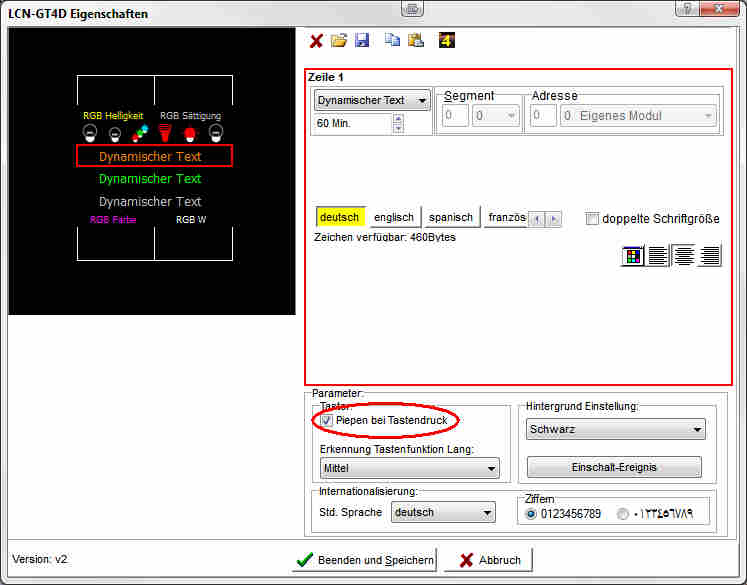Image resolution: width=747 pixels, height=585 pixels.
Task: Save using the floppy disk icon
Action: [x=362, y=41]
